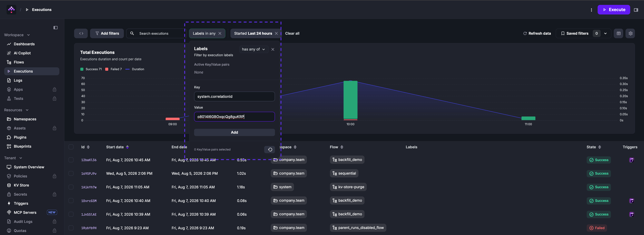Open the system namespace tag
The image size is (644, 235).
(282, 187)
